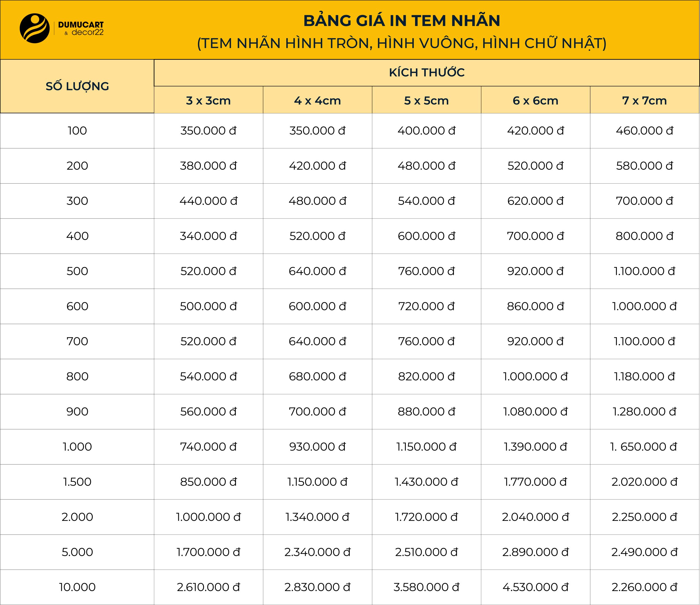Select the 460.000 đ price cell

(644, 131)
